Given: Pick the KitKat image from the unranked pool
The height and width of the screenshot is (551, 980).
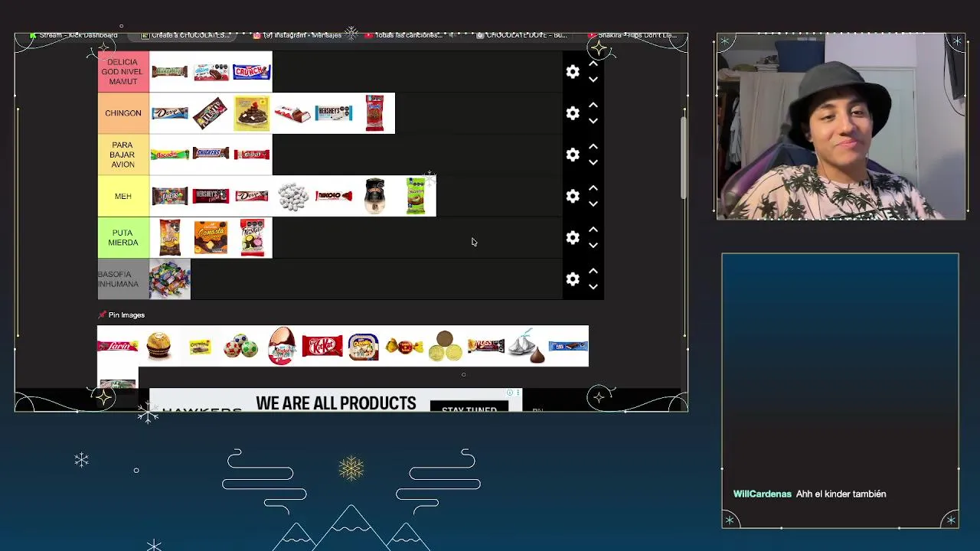Looking at the screenshot, I should click(x=322, y=346).
